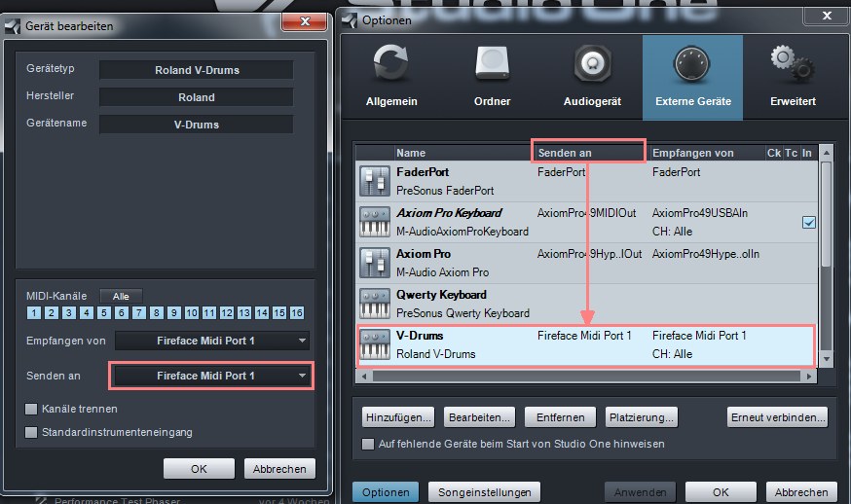Uncheck the Axiom Pro Keyboard In checkbox
This screenshot has height=504, width=851.
coord(809,223)
